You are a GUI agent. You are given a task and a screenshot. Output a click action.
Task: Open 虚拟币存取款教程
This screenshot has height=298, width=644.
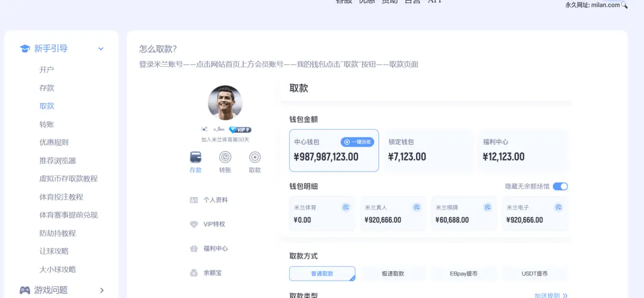pyautogui.click(x=68, y=178)
